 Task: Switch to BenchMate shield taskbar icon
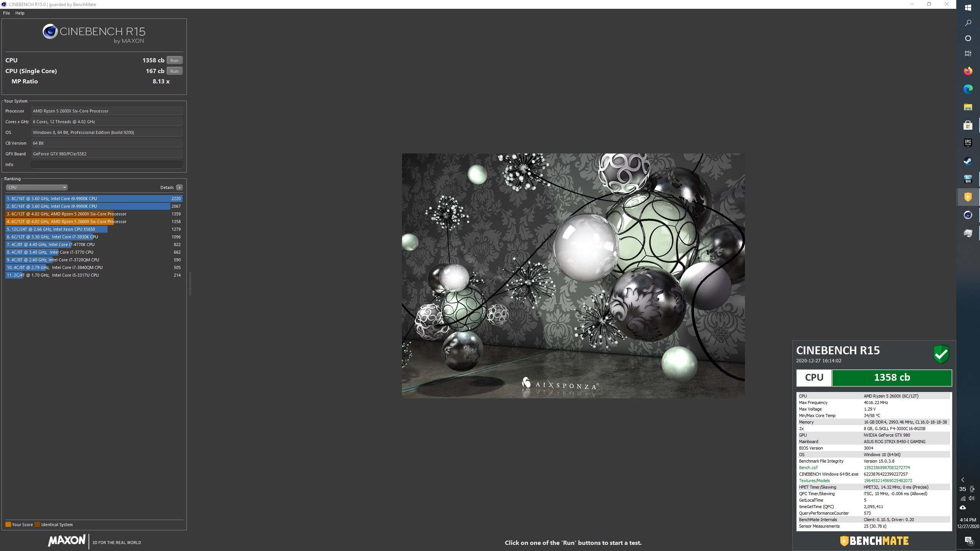pyautogui.click(x=968, y=197)
